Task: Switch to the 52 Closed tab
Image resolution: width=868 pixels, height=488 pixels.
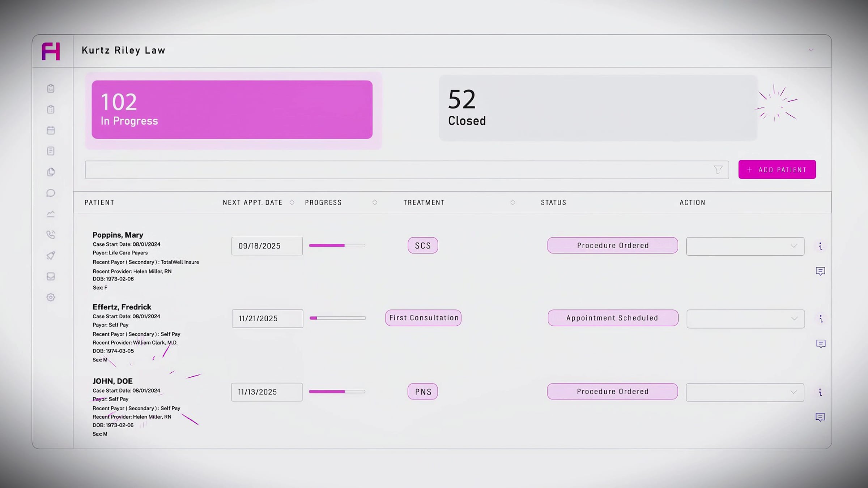Action: pos(597,108)
